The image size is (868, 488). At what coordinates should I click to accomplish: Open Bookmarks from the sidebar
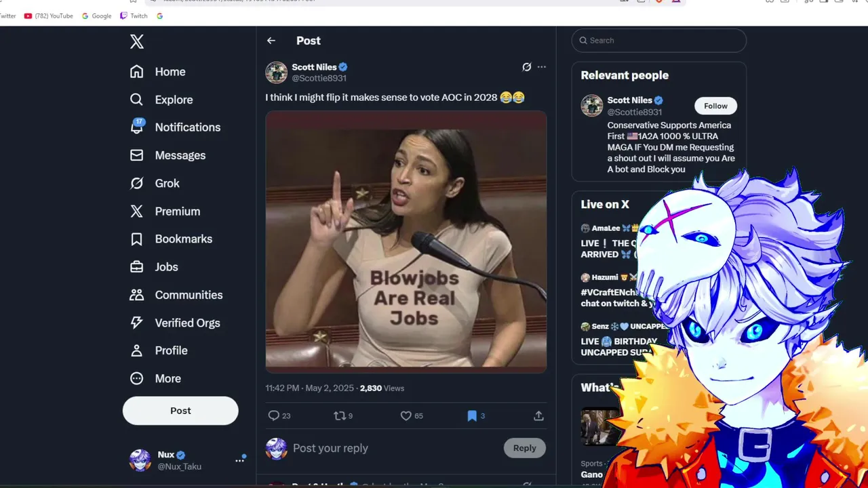click(171, 239)
